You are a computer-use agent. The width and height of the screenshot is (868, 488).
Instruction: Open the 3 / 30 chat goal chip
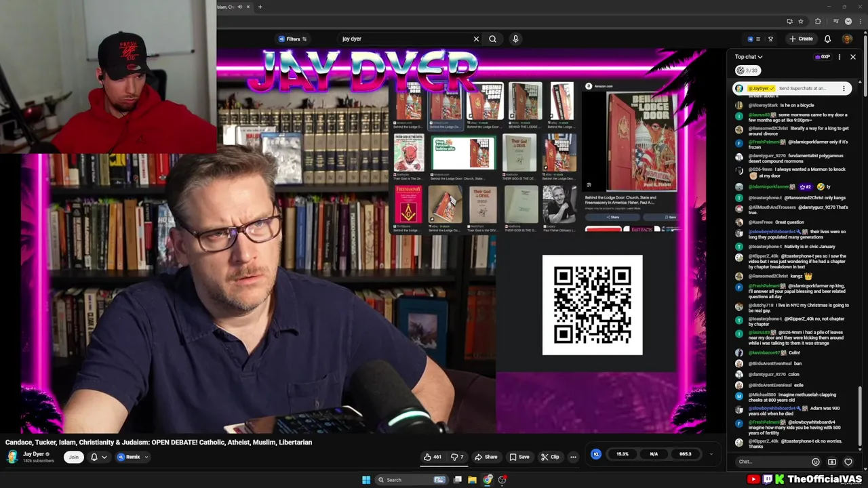747,70
